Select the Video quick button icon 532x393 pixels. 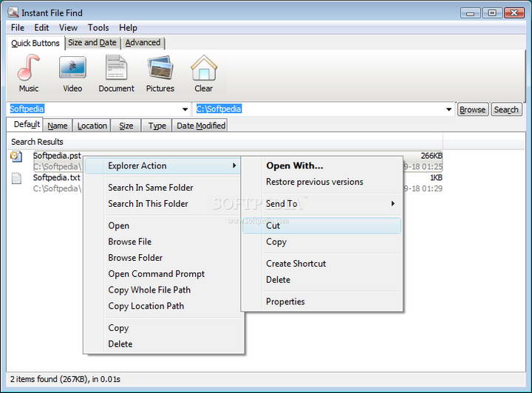(x=72, y=67)
